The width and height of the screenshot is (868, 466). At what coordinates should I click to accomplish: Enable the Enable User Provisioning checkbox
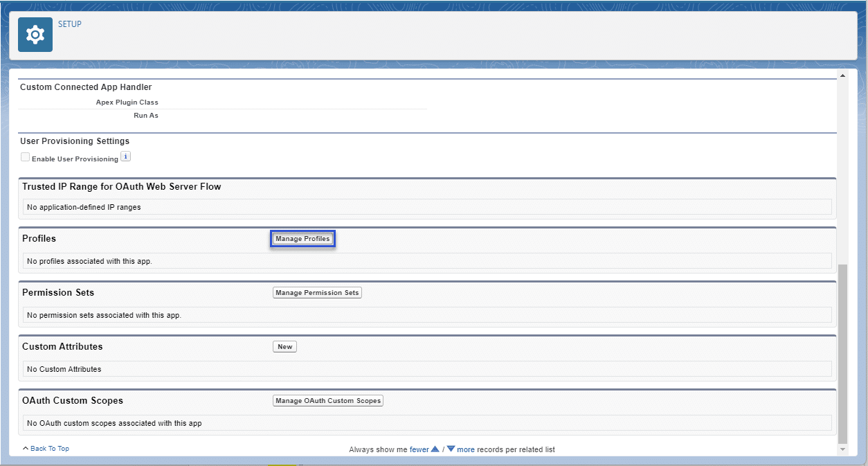pos(25,156)
